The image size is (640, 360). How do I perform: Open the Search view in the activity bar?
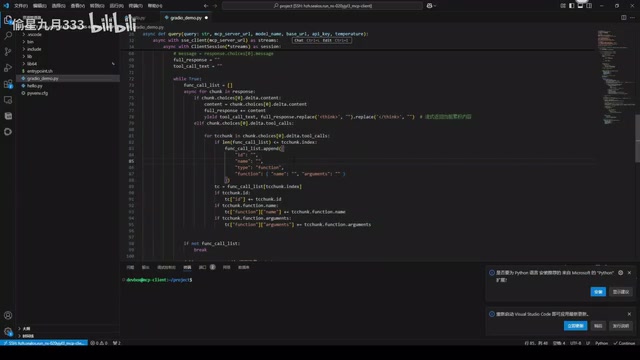point(8,36)
